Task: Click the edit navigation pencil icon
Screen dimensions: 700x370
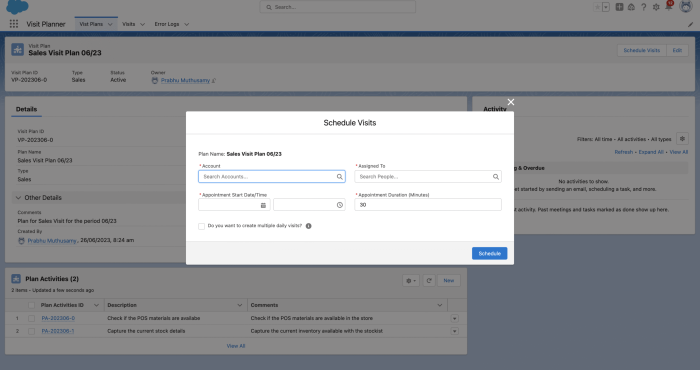Action: (x=690, y=25)
